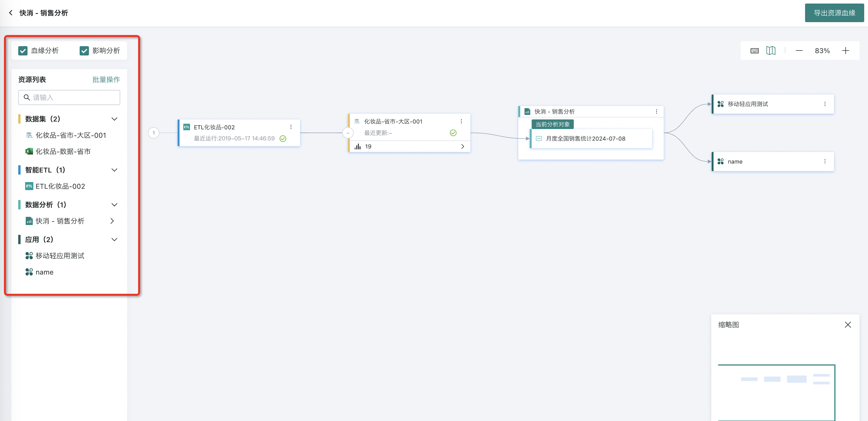Viewport: 868px width, 421px height.
Task: Open more menu on name node
Action: (x=825, y=161)
